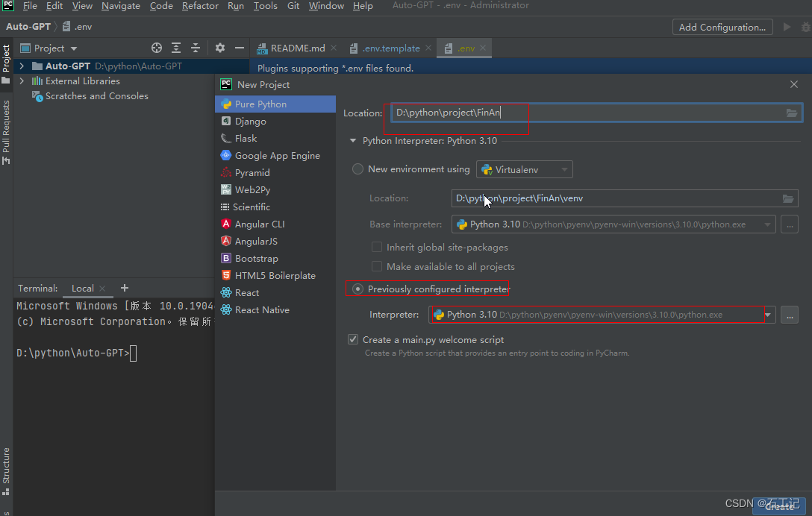Click Add Configuration button
Viewport: 812px width, 516px height.
point(722,27)
